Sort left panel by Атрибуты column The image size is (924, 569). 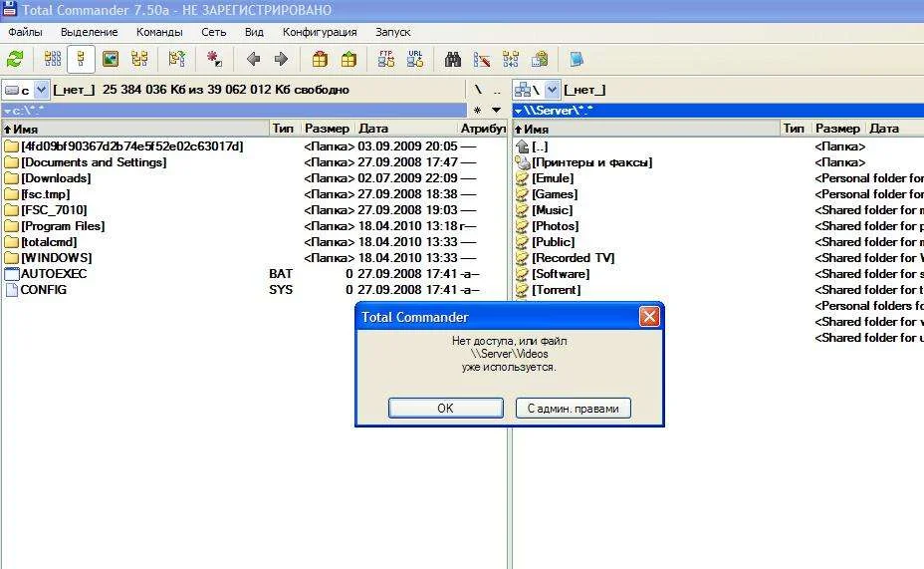tap(482, 129)
